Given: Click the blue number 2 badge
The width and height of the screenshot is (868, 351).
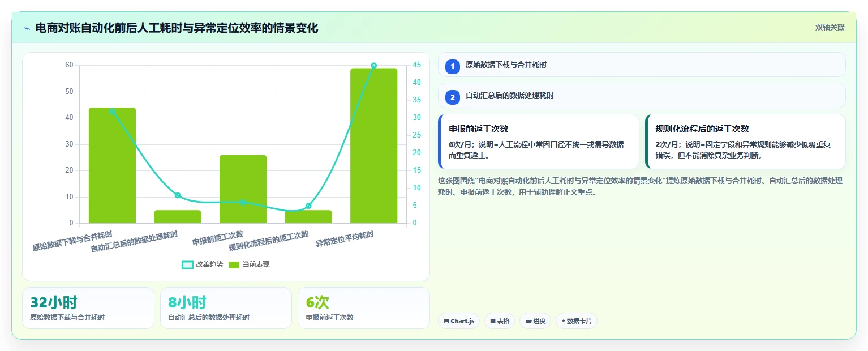Looking at the screenshot, I should [452, 97].
